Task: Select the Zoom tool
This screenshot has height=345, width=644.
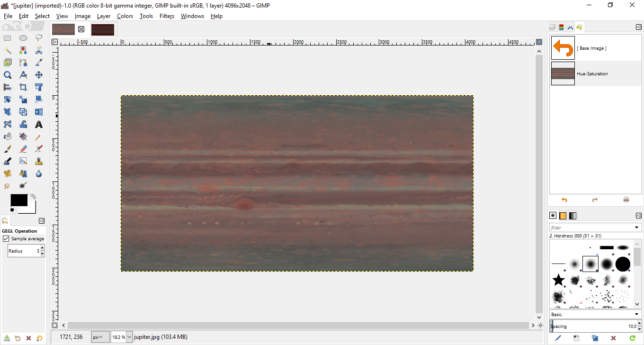Action: coord(8,75)
